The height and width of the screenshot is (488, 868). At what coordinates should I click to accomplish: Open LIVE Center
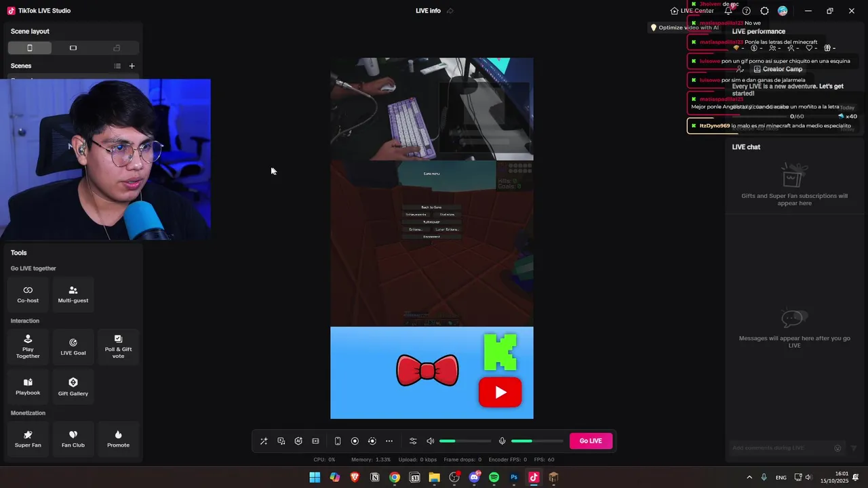coord(692,11)
